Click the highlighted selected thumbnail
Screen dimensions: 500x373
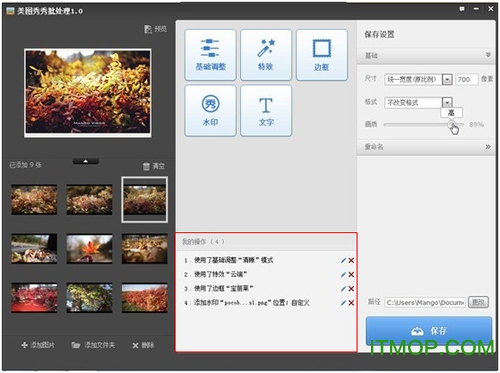(145, 200)
